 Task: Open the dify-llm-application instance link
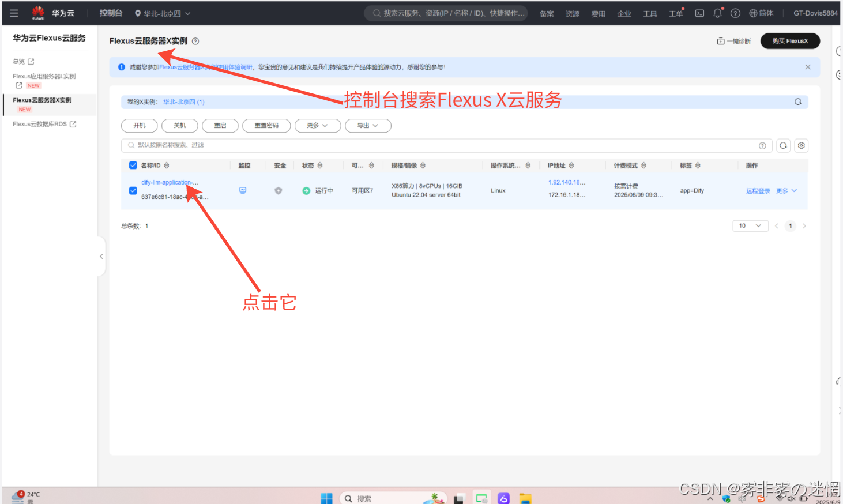170,182
